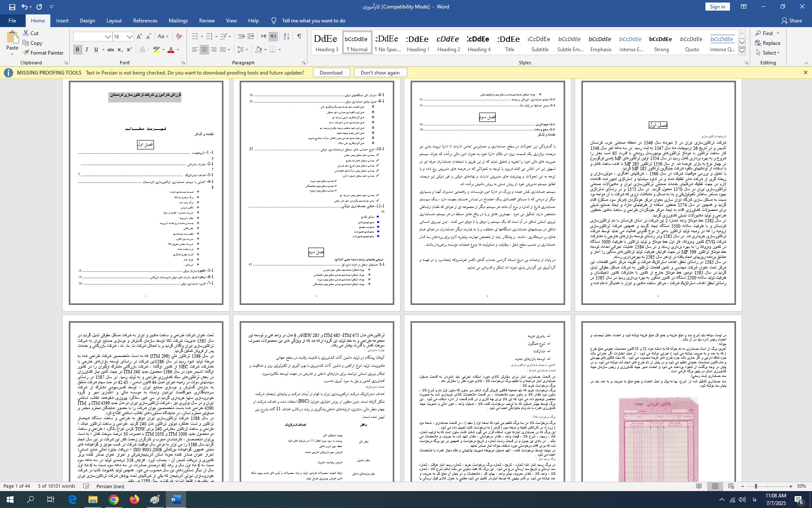Click the Strikethrough icon

tap(111, 50)
